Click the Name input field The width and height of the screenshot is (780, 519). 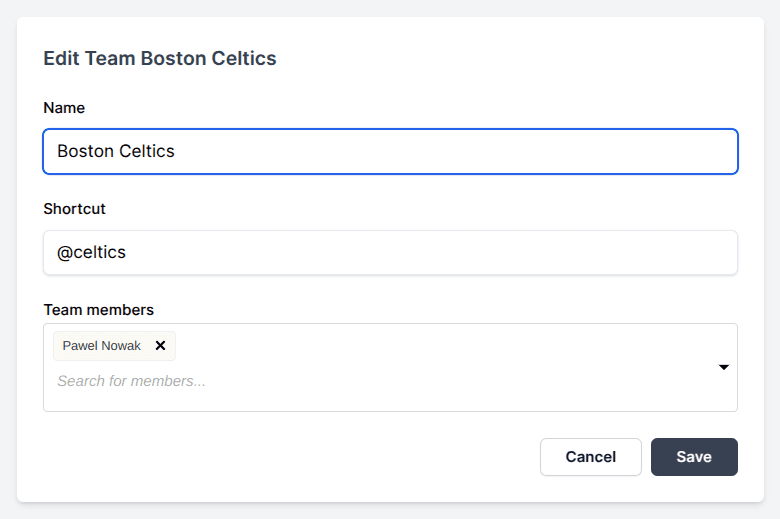click(x=390, y=152)
